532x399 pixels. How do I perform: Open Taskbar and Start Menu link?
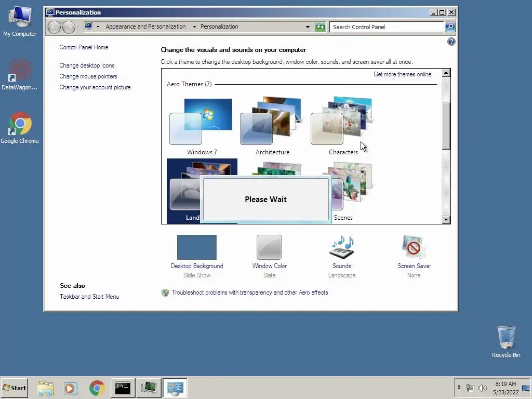click(x=89, y=297)
